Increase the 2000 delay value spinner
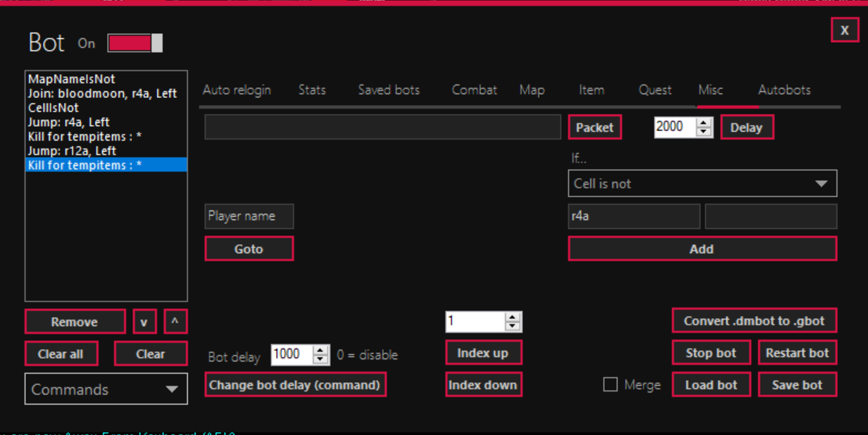The height and width of the screenshot is (435, 868). [704, 123]
